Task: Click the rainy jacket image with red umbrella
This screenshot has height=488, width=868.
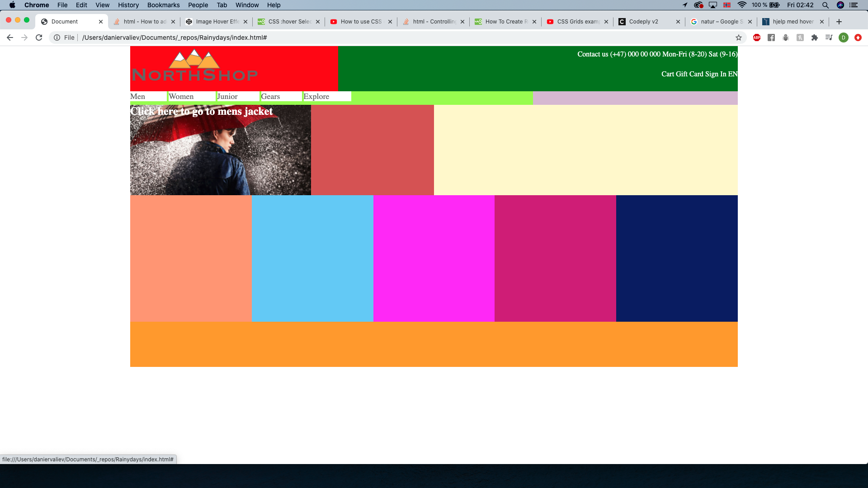Action: [221, 150]
